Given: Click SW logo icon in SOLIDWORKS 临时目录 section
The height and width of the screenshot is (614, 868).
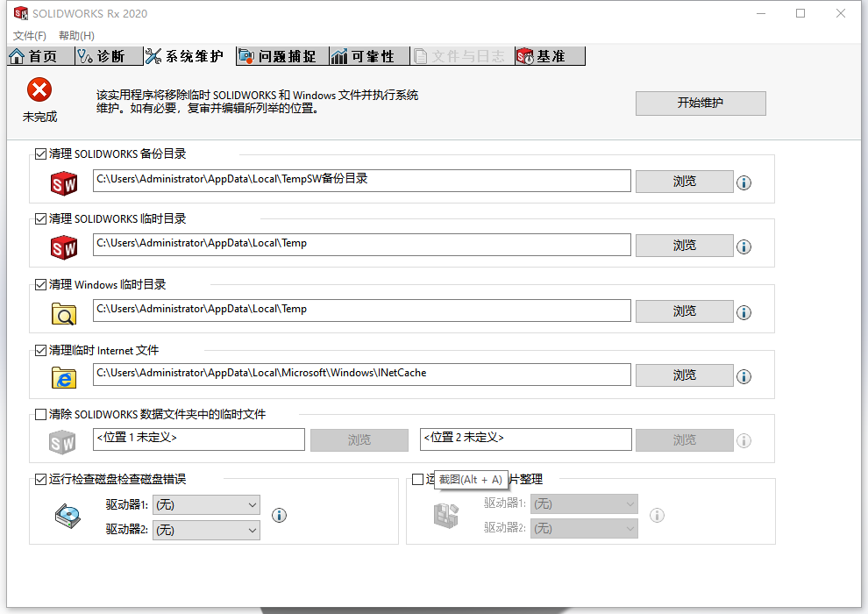Looking at the screenshot, I should [64, 247].
